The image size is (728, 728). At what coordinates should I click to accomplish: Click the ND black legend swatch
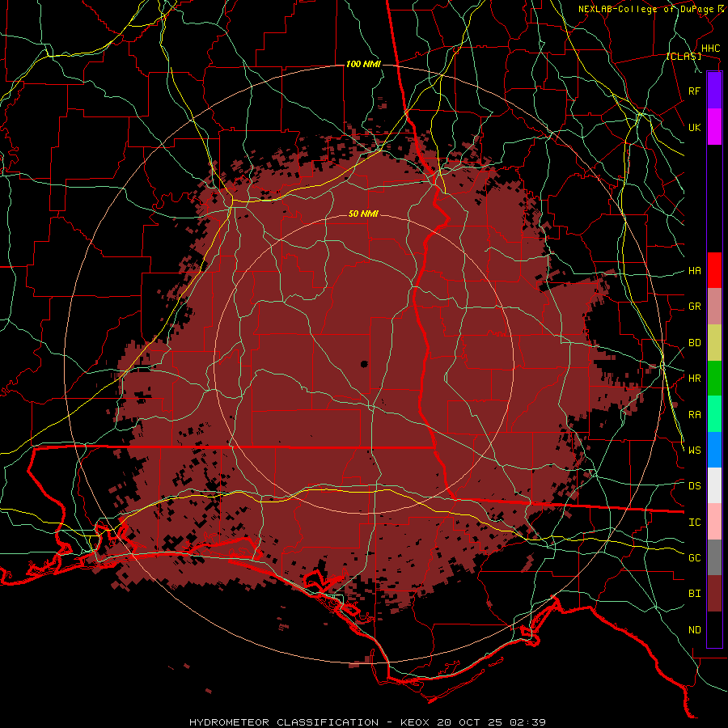[714, 629]
